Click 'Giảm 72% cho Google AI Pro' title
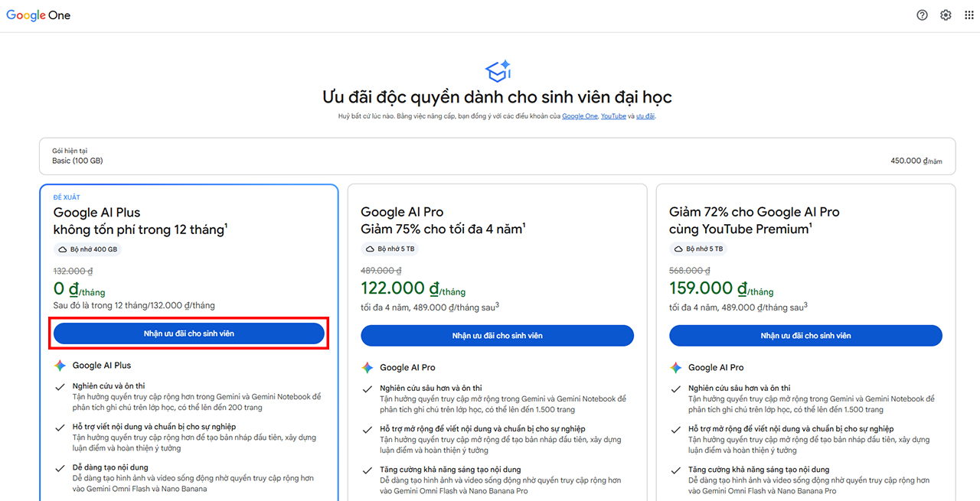980x501 pixels. click(754, 212)
